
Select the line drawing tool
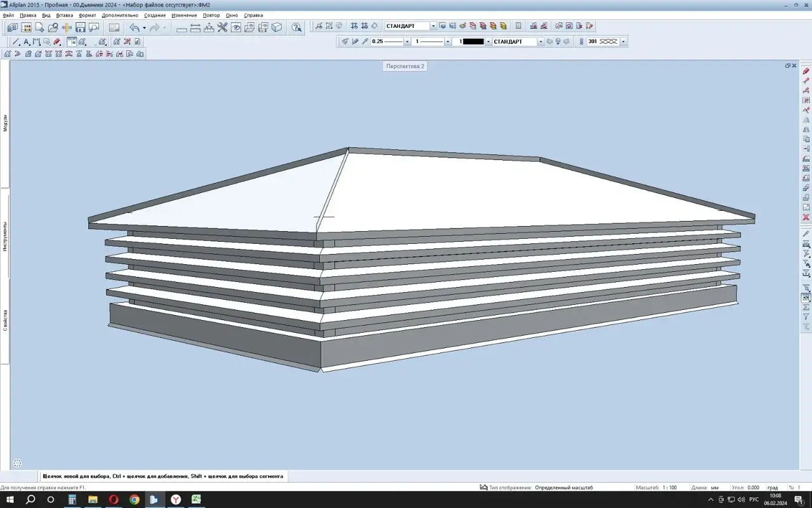[16, 42]
